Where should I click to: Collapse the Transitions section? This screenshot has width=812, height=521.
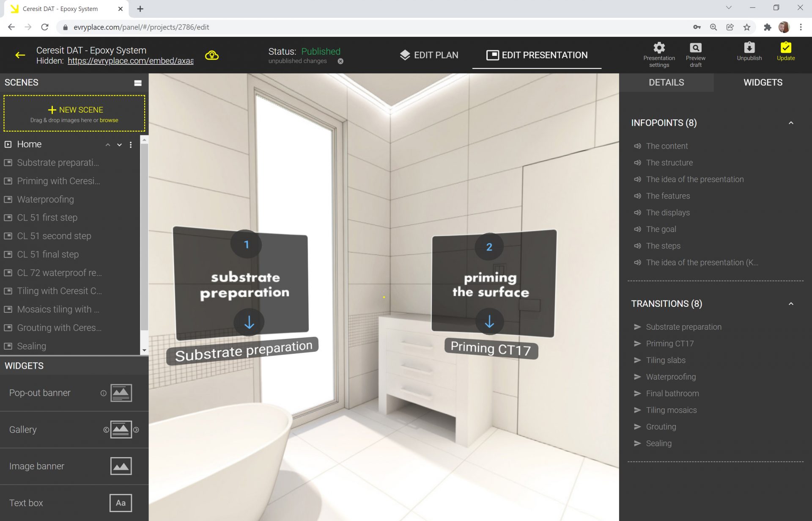[791, 304]
